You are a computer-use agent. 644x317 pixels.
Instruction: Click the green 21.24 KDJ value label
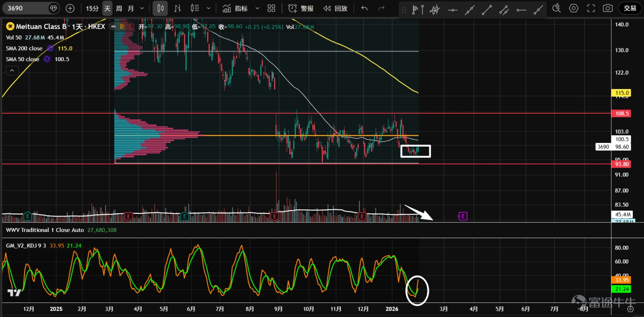tap(621, 289)
